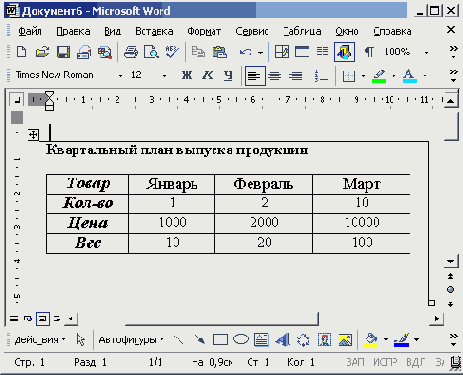Click the Print printer icon
Screen dimensions: 463x375
coord(131,52)
